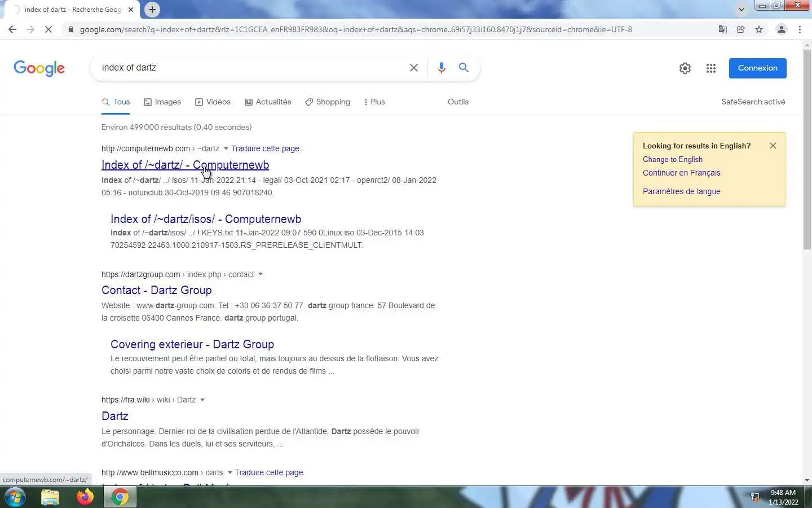Image resolution: width=812 pixels, height=508 pixels.
Task: Click the share page icon
Action: click(x=741, y=29)
